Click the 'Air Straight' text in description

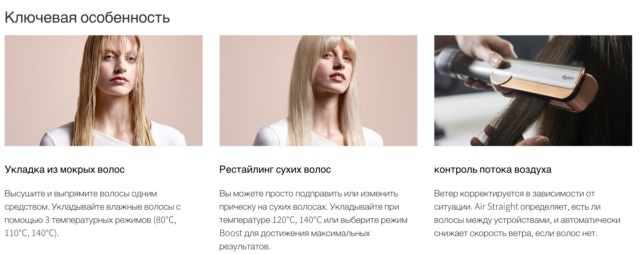pyautogui.click(x=493, y=207)
